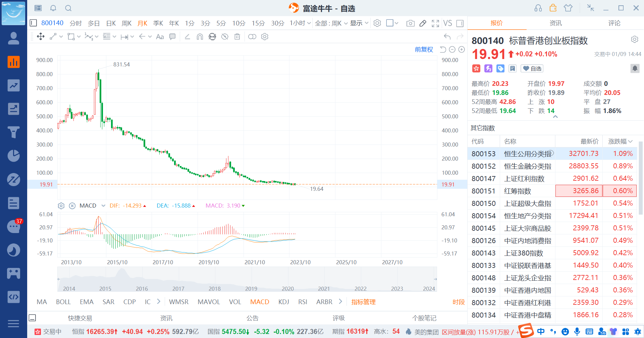The image size is (644, 338).
Task: Click the trash icon to delete drawings
Action: [237, 37]
